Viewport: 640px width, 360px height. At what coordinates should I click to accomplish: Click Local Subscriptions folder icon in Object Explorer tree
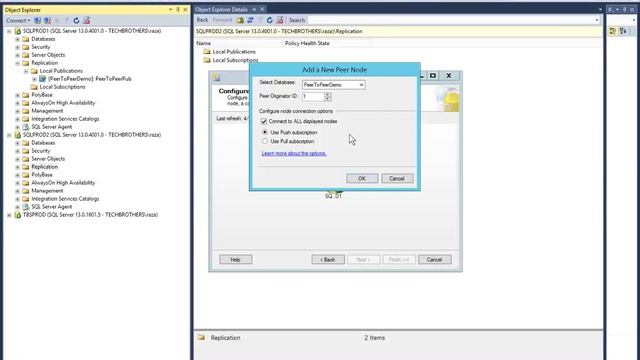(x=34, y=87)
